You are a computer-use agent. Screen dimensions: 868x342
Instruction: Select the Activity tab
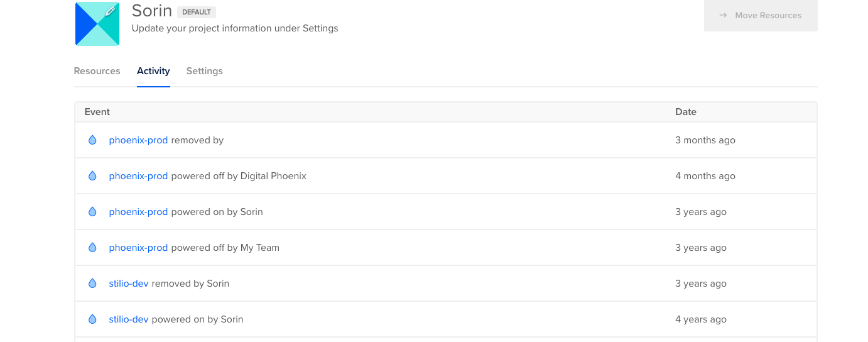point(153,71)
